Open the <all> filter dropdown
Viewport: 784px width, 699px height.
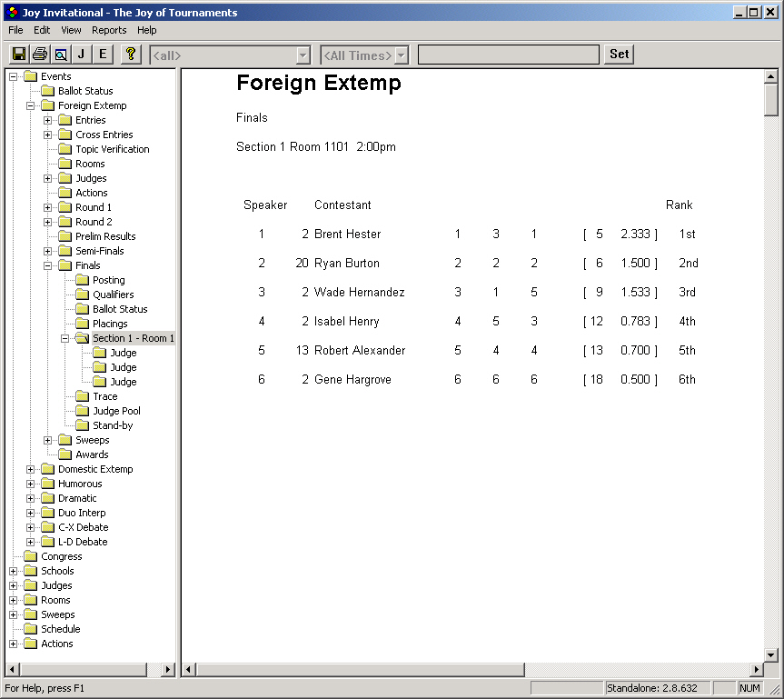(303, 55)
